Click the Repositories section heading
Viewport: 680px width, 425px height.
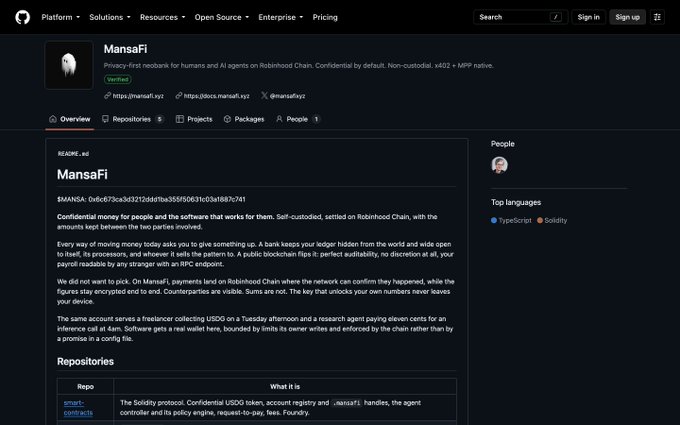pos(85,362)
